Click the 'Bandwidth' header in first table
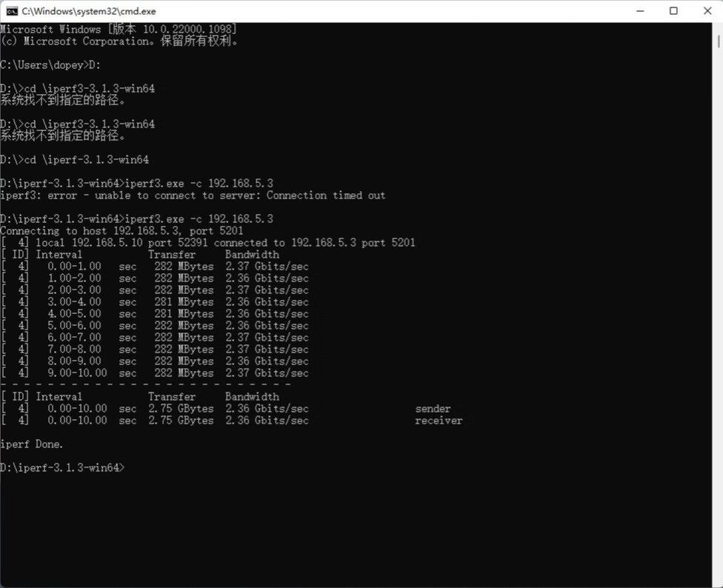This screenshot has width=723, height=588. pyautogui.click(x=252, y=255)
